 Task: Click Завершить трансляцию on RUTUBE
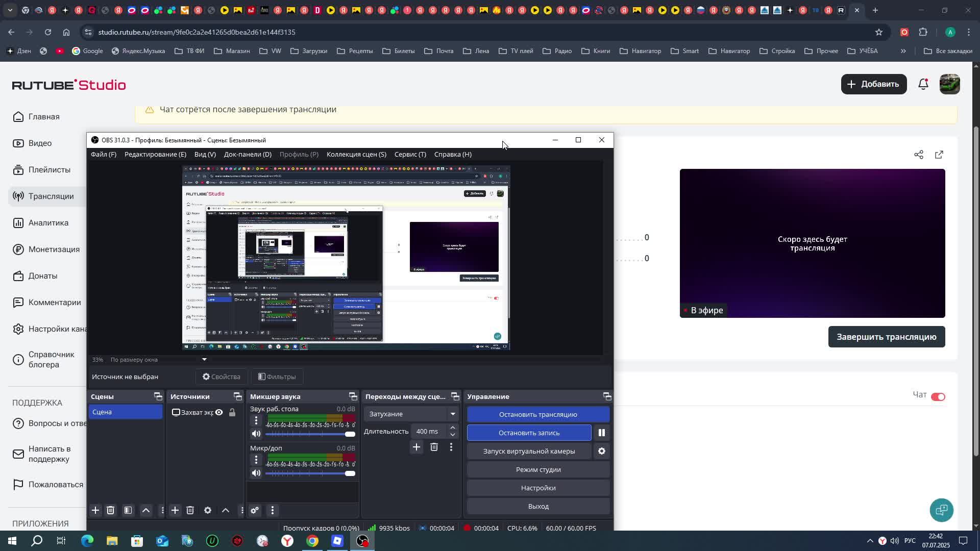pos(887,337)
